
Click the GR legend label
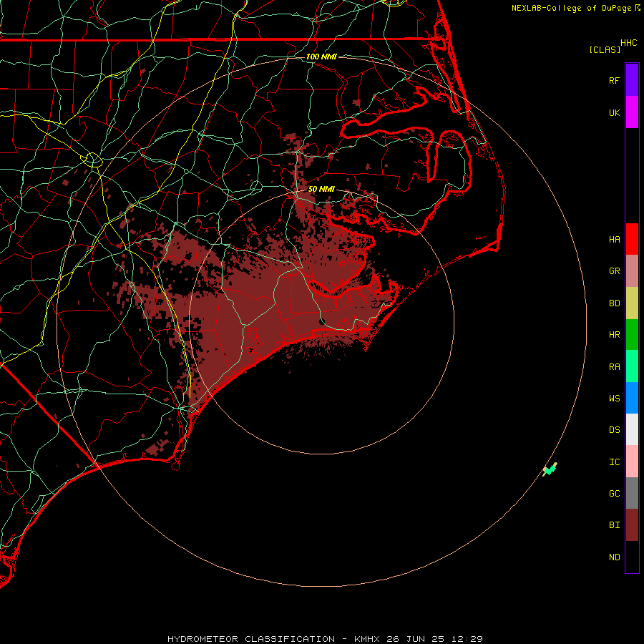tap(614, 271)
